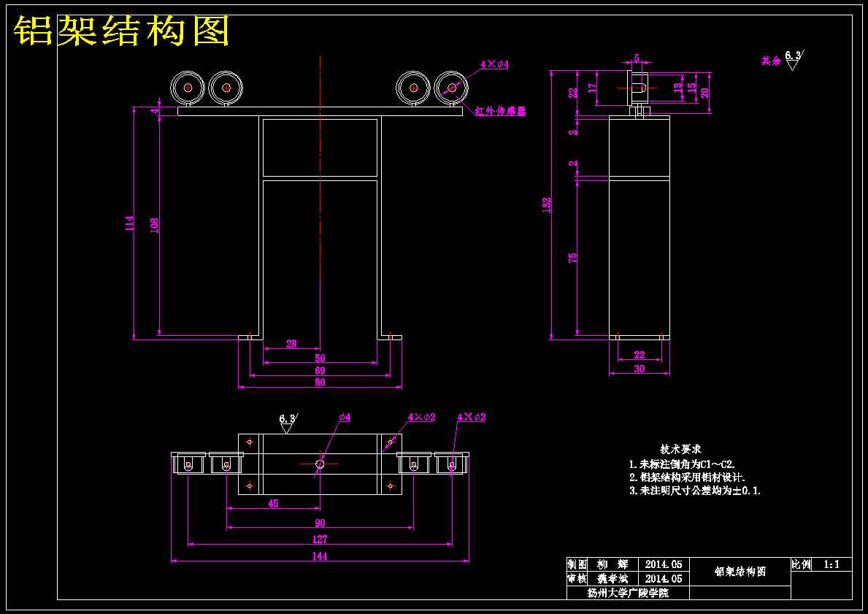The height and width of the screenshot is (614, 868).
Task: Select note 2 铝架结构采用铝材设计
Action: (x=687, y=477)
